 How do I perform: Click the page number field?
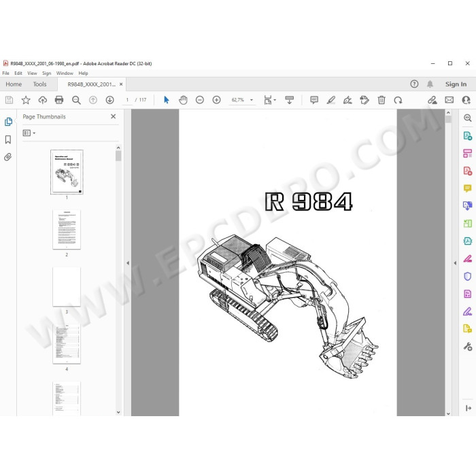pyautogui.click(x=127, y=100)
